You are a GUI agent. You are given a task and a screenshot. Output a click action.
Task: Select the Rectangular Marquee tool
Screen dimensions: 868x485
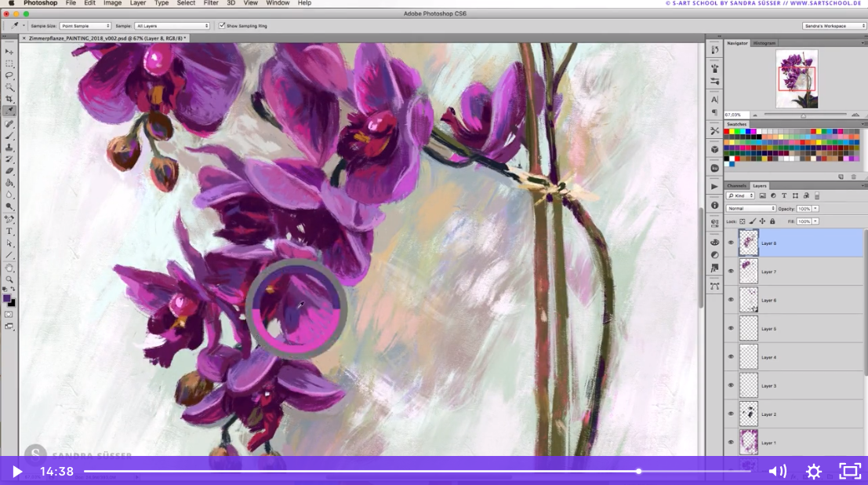point(9,64)
